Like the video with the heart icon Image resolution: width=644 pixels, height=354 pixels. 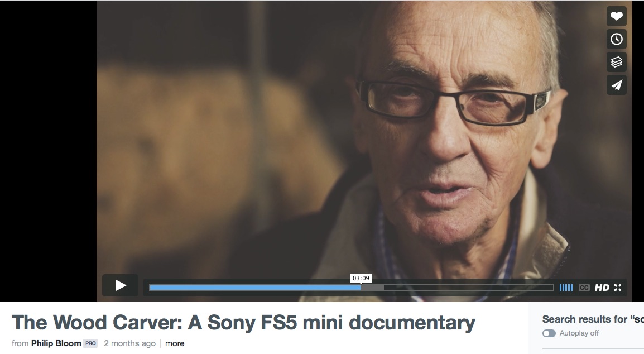tap(617, 16)
